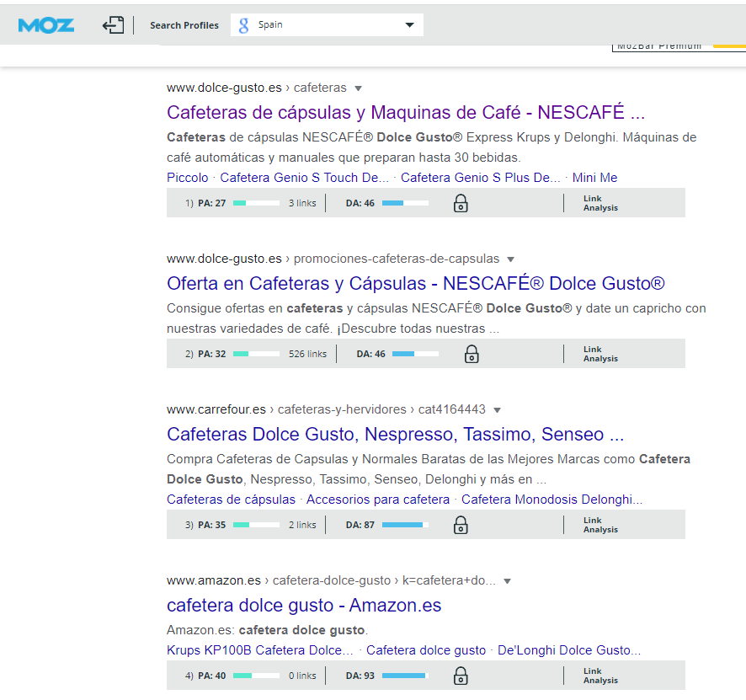Viewport: 746px width, 700px height.
Task: Click the Search Profiles toolbar item
Action: pos(184,25)
